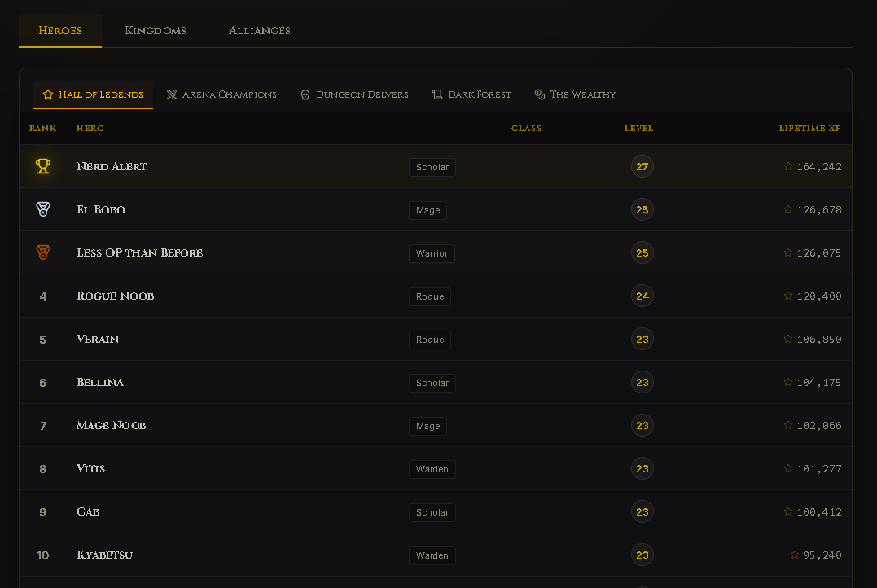The width and height of the screenshot is (877, 588).
Task: Click the XP star next to 106,850
Action: [x=788, y=339]
